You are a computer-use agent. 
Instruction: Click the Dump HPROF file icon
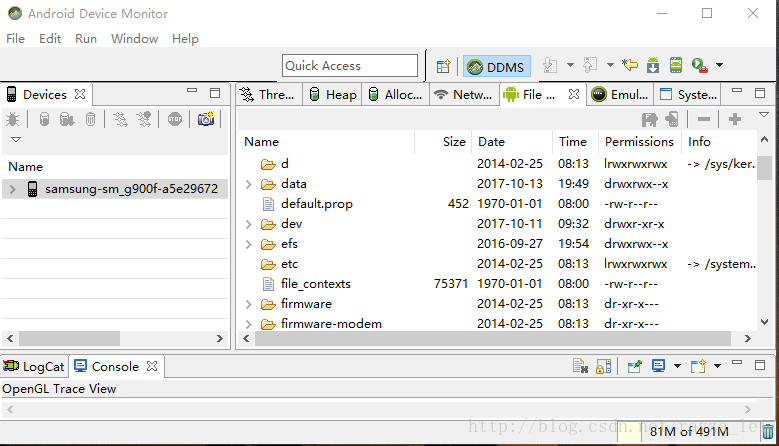pos(67,119)
